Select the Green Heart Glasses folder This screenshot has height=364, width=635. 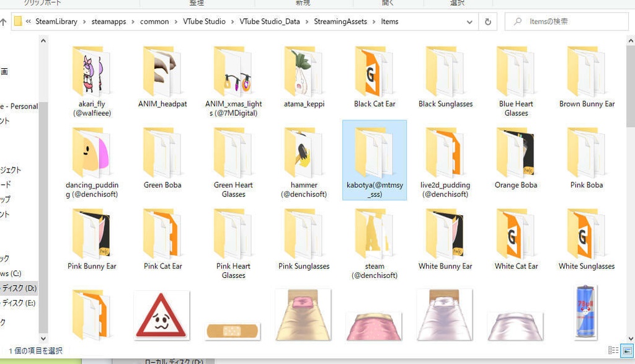(233, 162)
